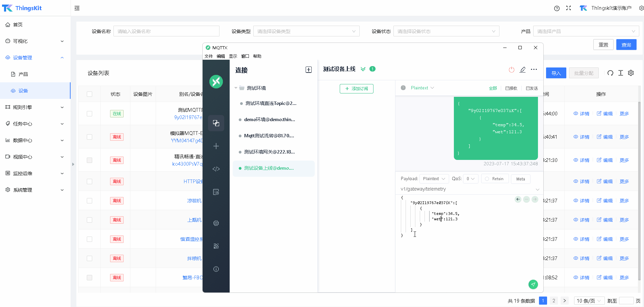Click the add connection group plus box icon
644x307 pixels.
click(x=308, y=70)
